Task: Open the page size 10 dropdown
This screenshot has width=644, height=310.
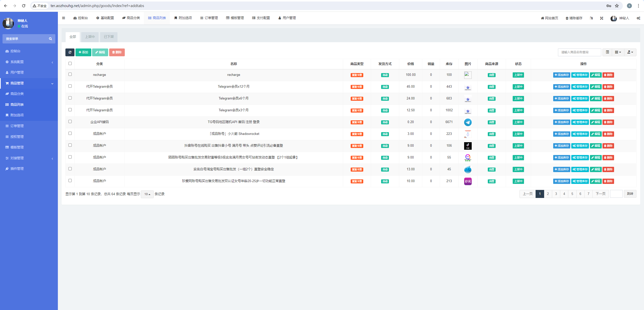Action: pos(147,194)
